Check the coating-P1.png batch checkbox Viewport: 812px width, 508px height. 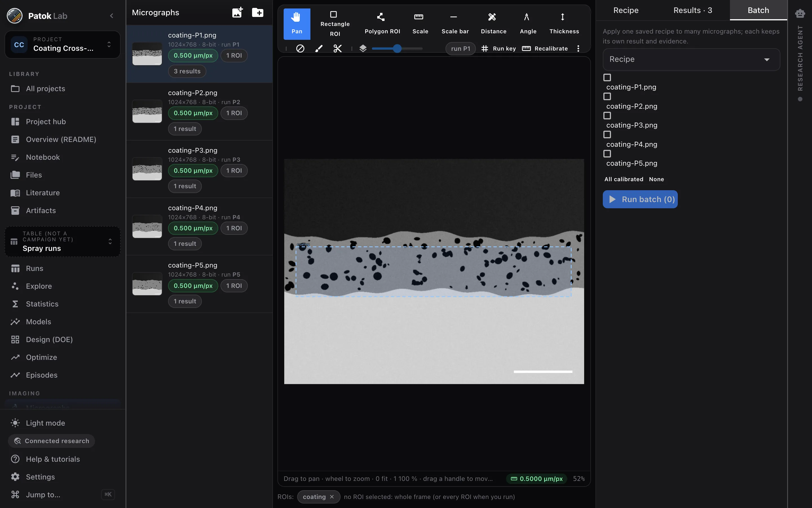click(607, 78)
